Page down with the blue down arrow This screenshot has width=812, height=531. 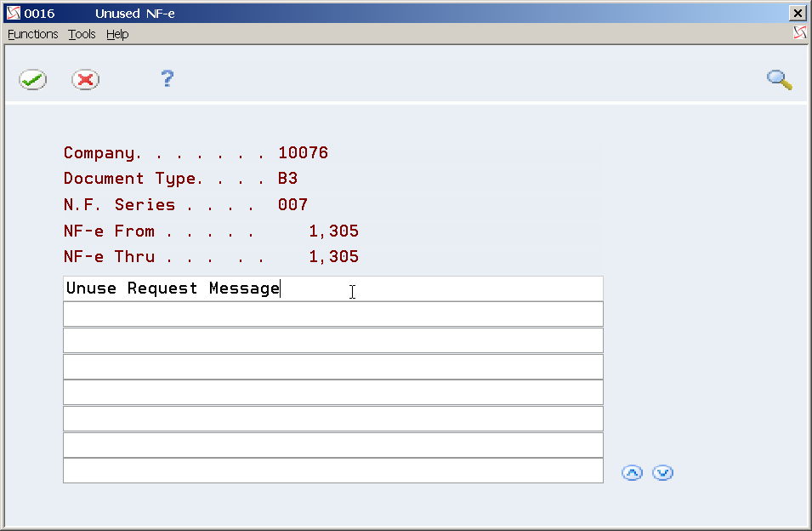[x=663, y=472]
